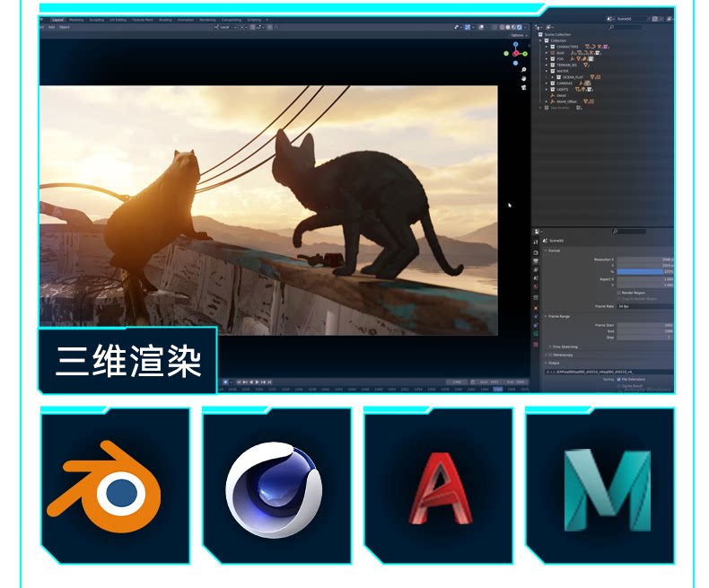The height and width of the screenshot is (588, 709).
Task: Expand the CAMERAS collection in Outliner
Action: (547, 83)
